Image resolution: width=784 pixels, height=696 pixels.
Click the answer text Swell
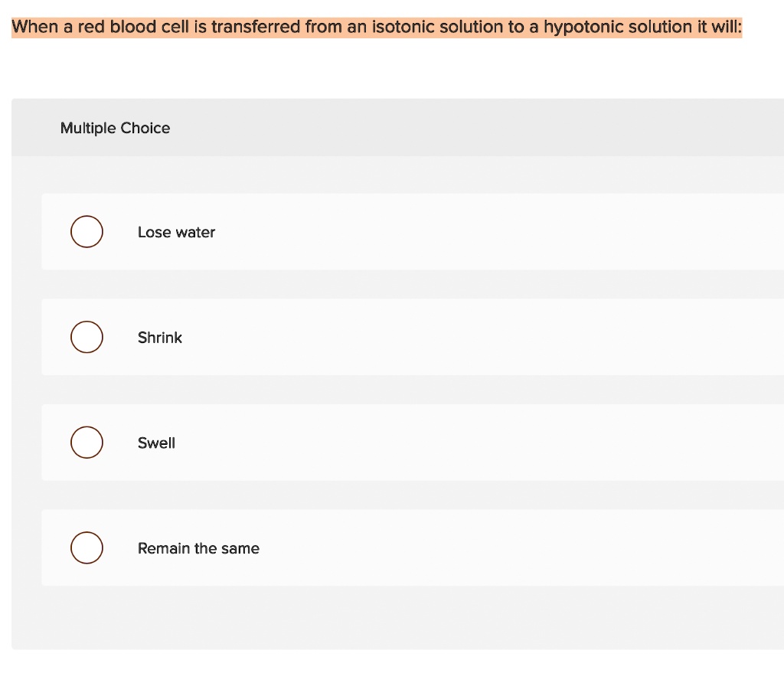pos(156,443)
